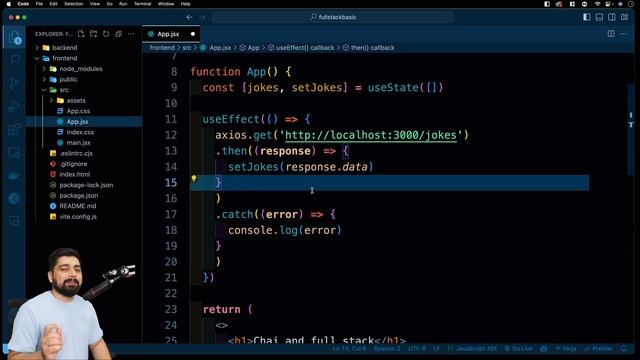The height and width of the screenshot is (360, 640).
Task: Toggle primary side bar visibility
Action: coord(587,17)
